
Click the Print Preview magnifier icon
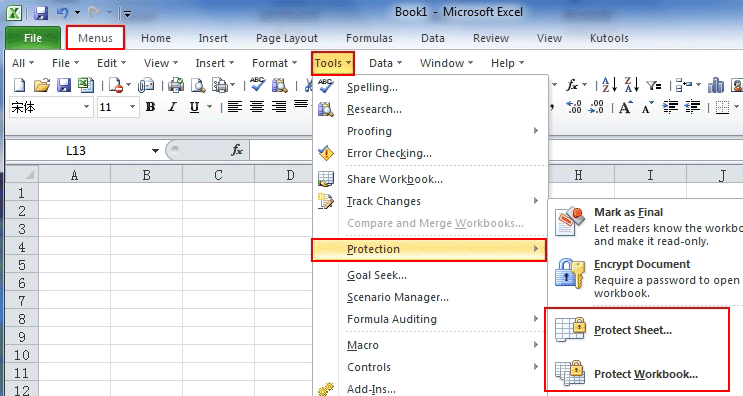tap(198, 86)
